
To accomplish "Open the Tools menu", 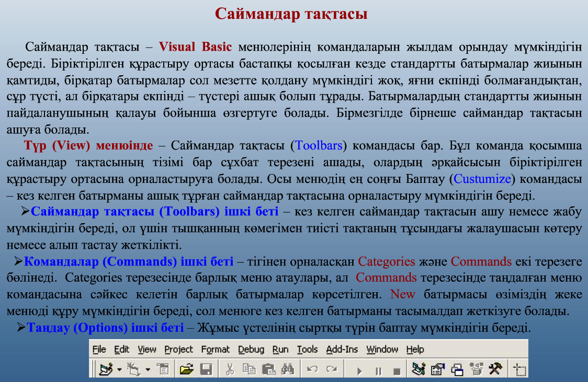I will click(x=307, y=350).
